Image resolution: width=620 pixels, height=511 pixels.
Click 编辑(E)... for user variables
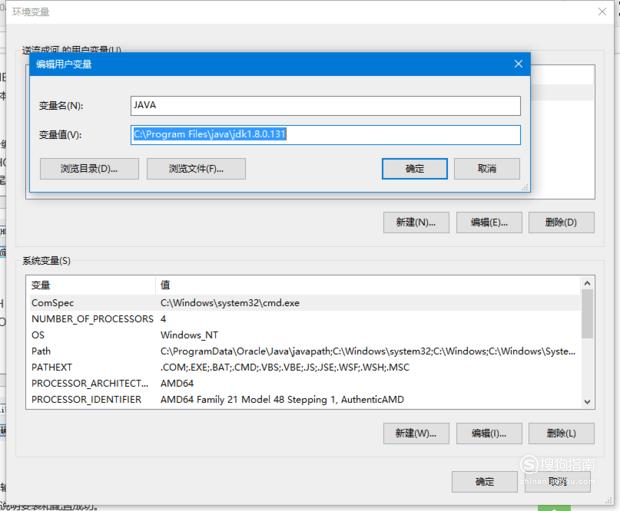(x=489, y=222)
